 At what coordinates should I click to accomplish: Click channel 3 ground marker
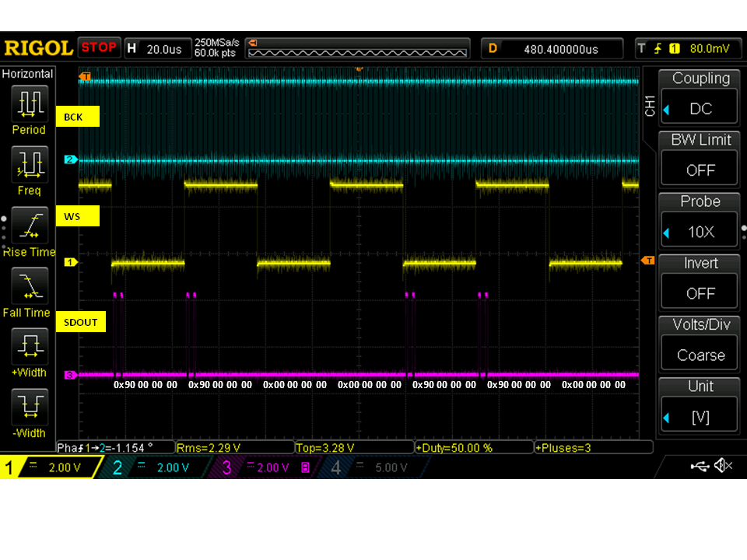[71, 375]
